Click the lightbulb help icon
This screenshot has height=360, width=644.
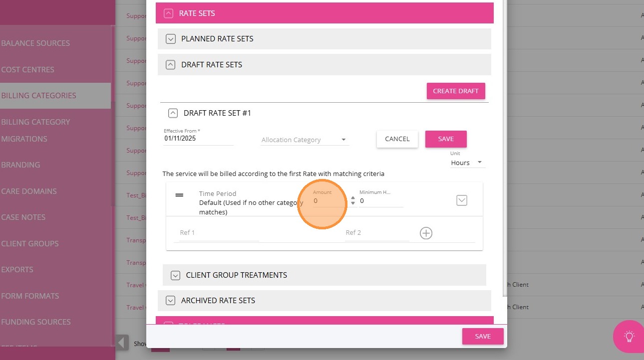click(629, 337)
